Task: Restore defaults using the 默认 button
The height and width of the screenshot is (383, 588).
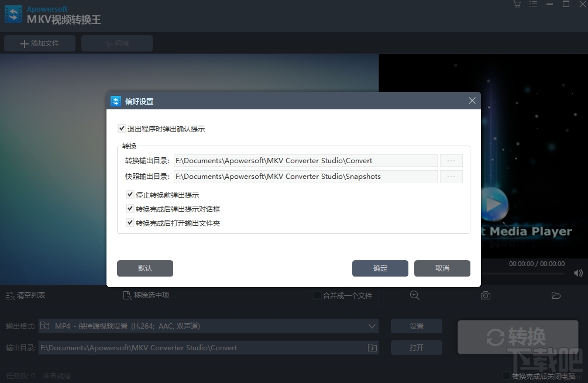Action: point(145,268)
